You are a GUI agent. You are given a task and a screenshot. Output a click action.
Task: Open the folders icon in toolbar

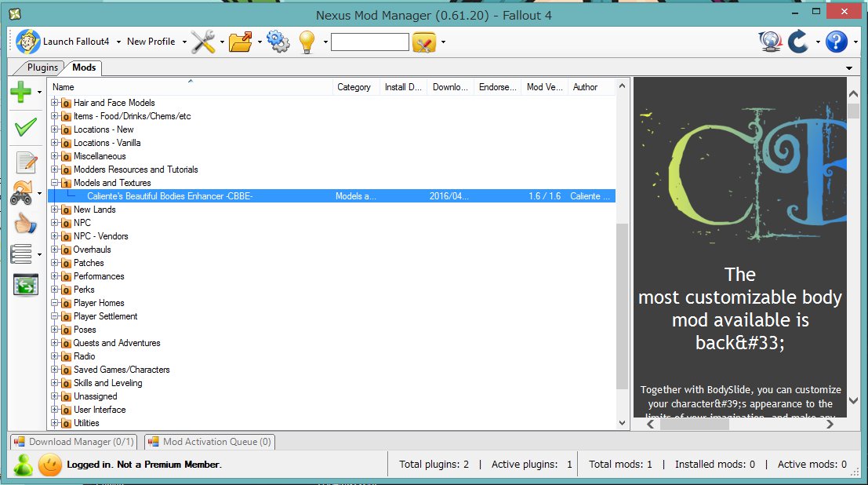(240, 42)
